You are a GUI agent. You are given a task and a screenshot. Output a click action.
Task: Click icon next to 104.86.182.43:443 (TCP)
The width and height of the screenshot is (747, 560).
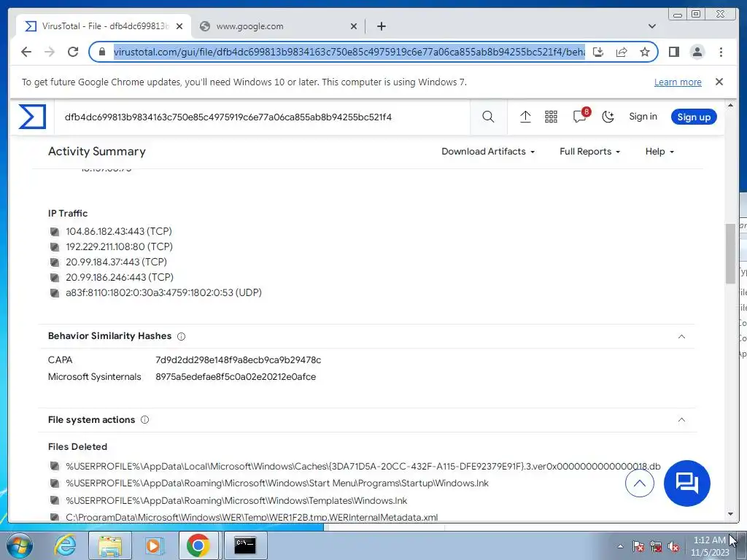point(55,231)
